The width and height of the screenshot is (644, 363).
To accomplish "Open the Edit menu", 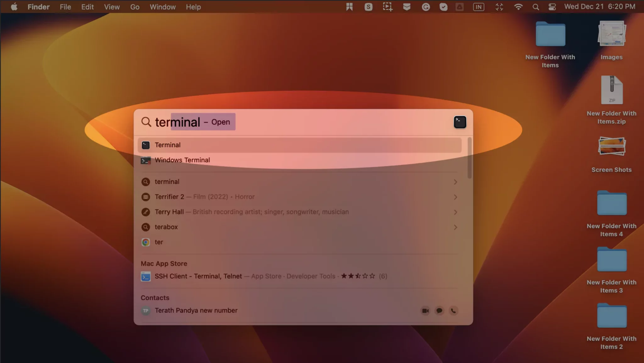I will click(x=87, y=7).
